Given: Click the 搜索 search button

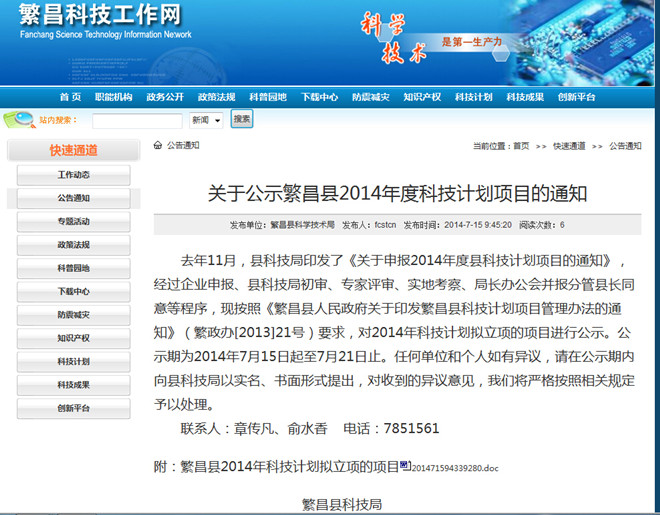Looking at the screenshot, I should click(x=242, y=119).
